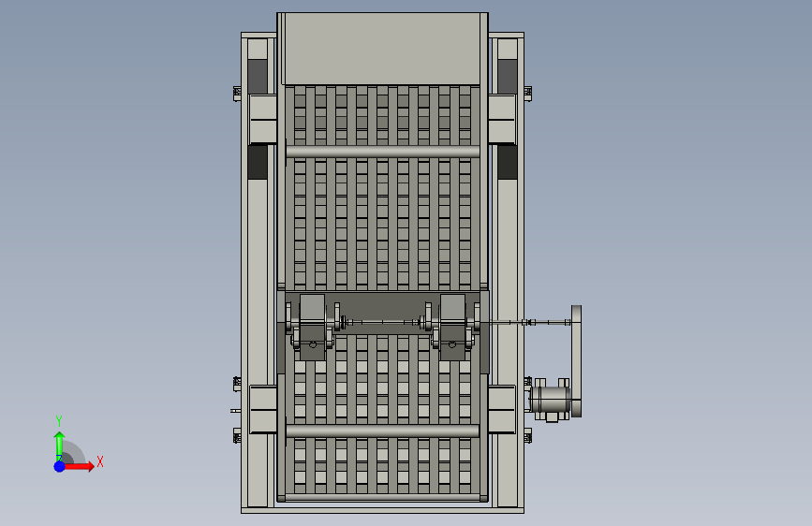Select the upper horizontal roller bar
Screen dimensions: 812x526
383,152
